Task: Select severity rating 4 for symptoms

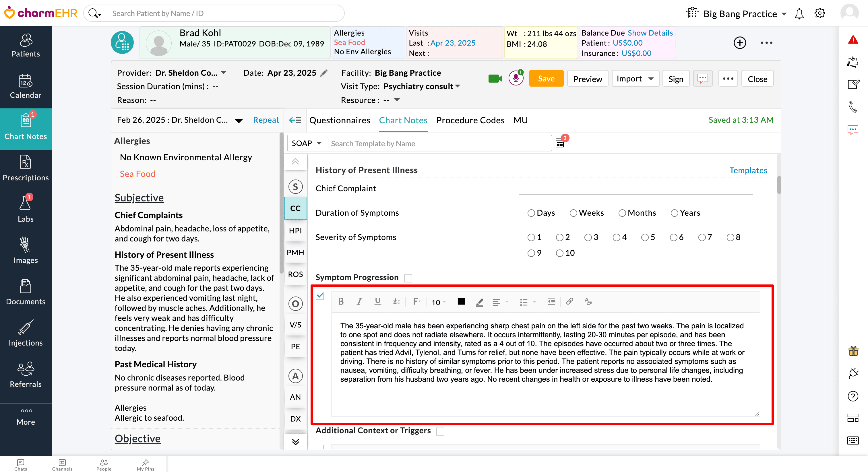Action: coord(617,237)
